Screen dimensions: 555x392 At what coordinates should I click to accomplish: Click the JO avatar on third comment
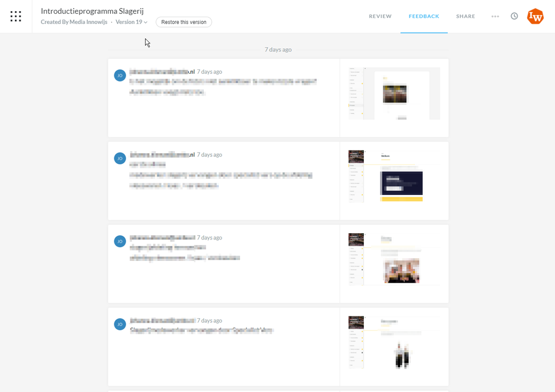click(120, 242)
